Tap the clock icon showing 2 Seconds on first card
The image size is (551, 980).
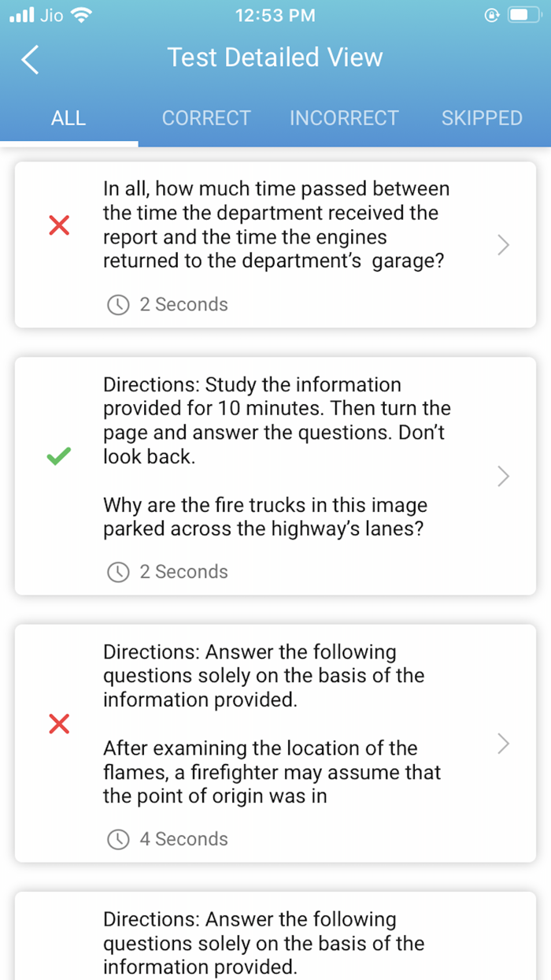point(118,304)
